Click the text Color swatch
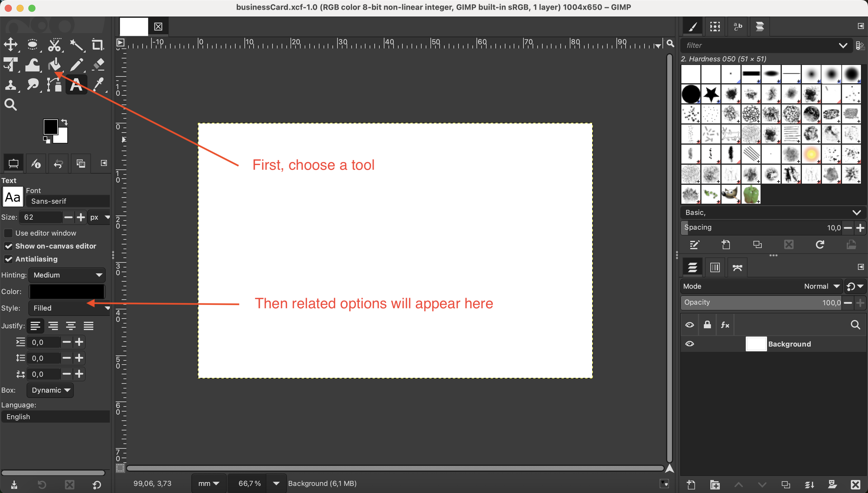 [67, 292]
